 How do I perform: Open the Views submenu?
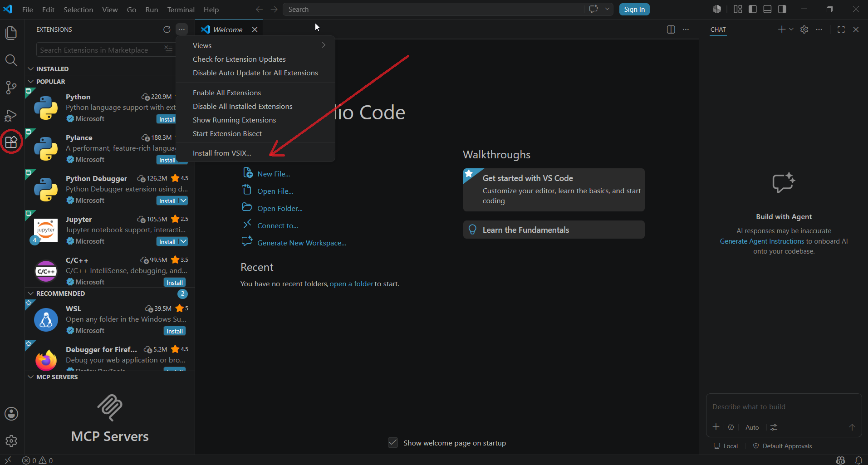255,45
